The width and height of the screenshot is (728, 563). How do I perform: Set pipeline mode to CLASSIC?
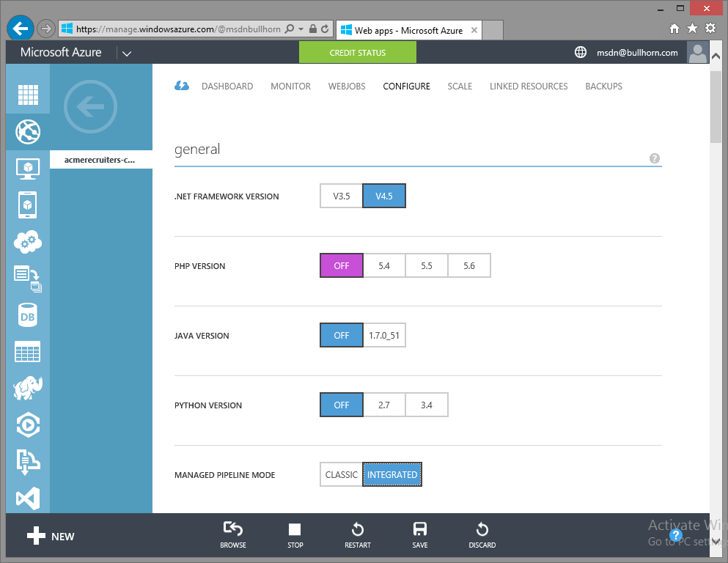coord(341,474)
